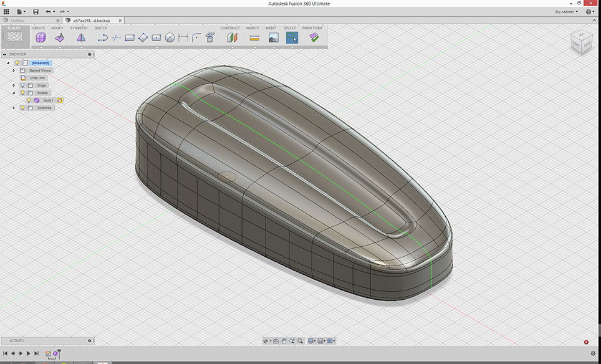Viewport: 601px width, 364px height.
Task: Click the Save button in top bar
Action: point(36,12)
